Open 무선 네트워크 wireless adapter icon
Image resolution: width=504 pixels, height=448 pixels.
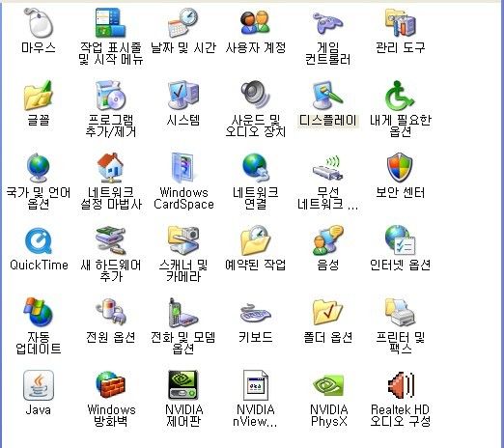(x=328, y=168)
